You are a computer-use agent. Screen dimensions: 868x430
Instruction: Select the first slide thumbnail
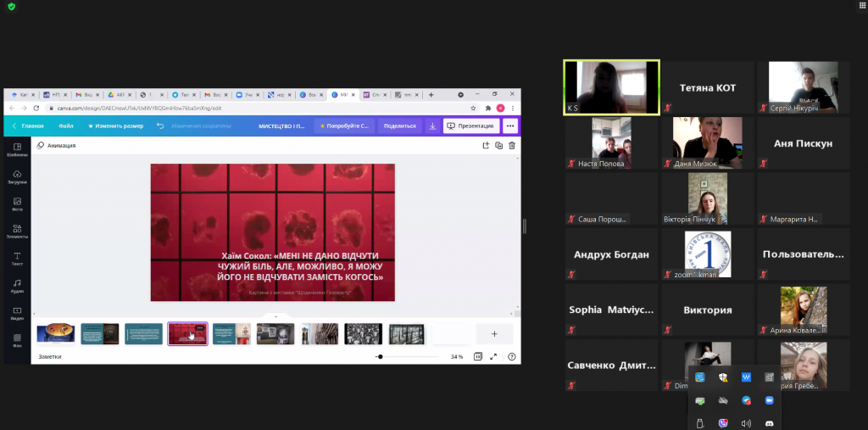point(56,333)
